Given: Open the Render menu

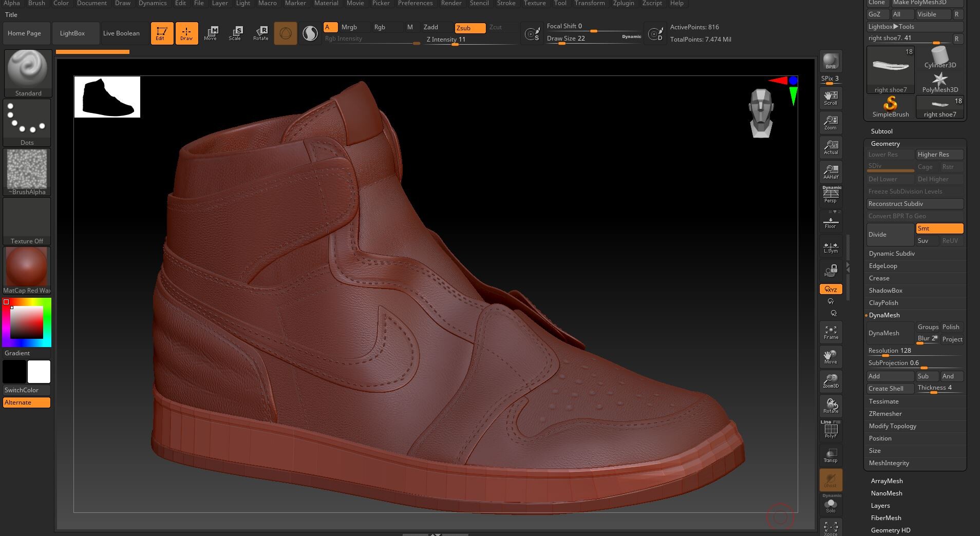Looking at the screenshot, I should click(x=451, y=3).
